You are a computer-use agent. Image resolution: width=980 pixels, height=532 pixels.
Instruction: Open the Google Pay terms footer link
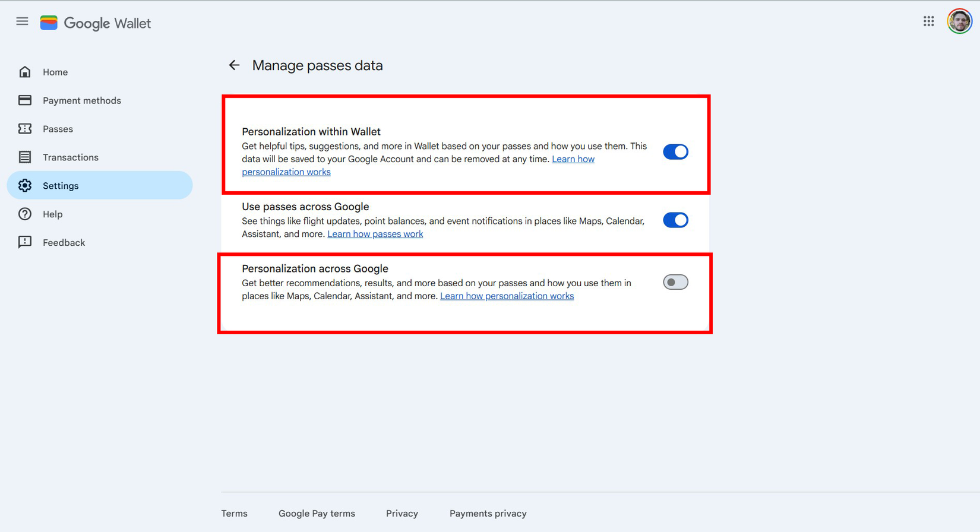(317, 514)
